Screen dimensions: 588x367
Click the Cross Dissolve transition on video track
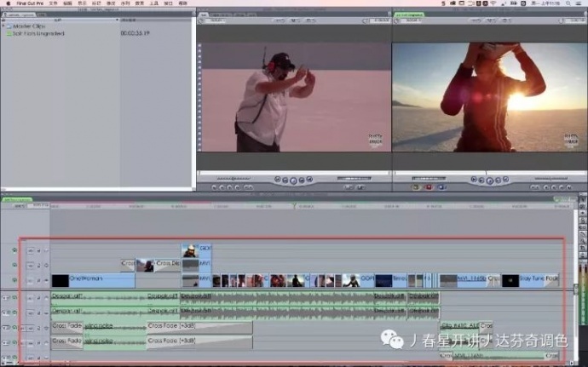(166, 265)
